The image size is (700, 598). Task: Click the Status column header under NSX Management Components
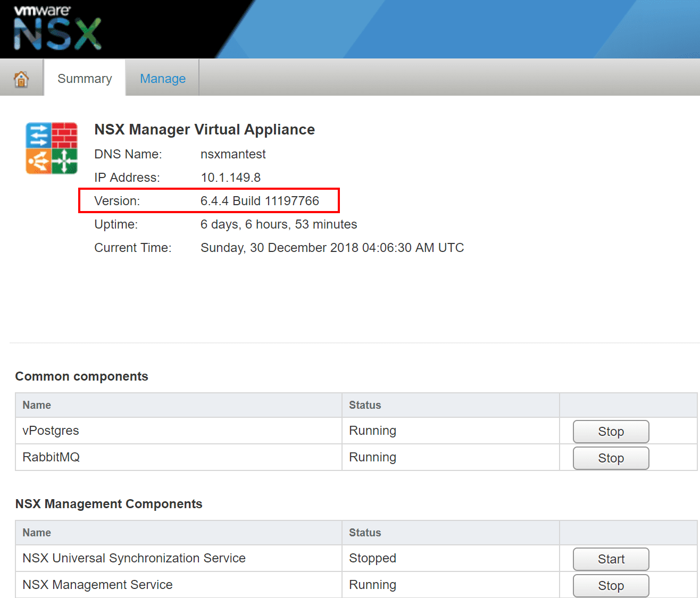[x=365, y=533]
